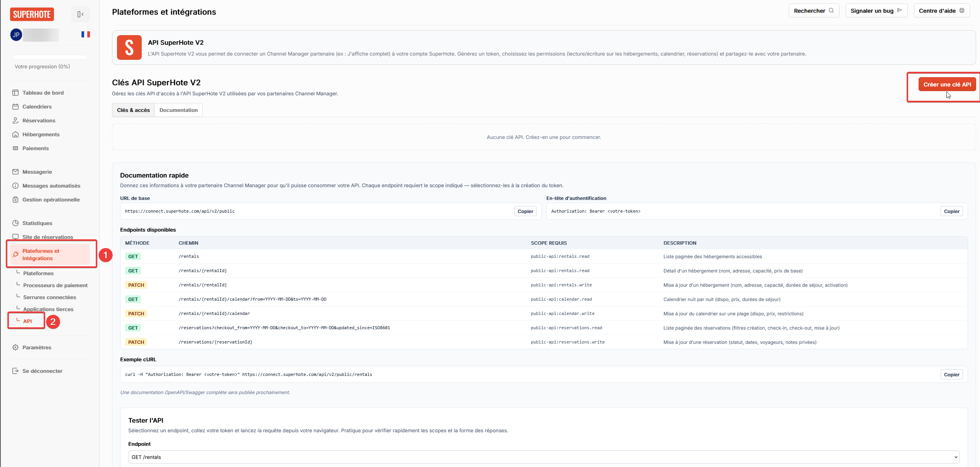This screenshot has height=467, width=980.
Task: Click PATCH badge for /rentals/{rentalId}/calendar row
Action: pos(136,313)
